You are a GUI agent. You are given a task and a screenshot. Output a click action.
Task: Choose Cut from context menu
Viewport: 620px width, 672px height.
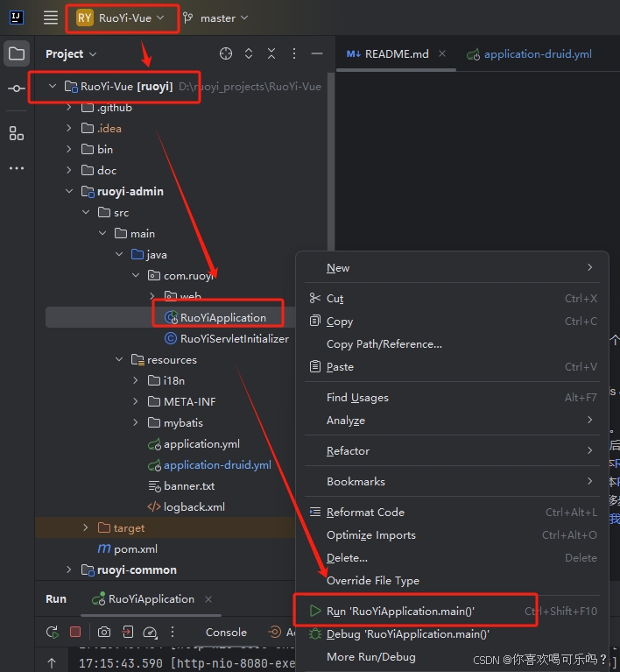(452, 298)
